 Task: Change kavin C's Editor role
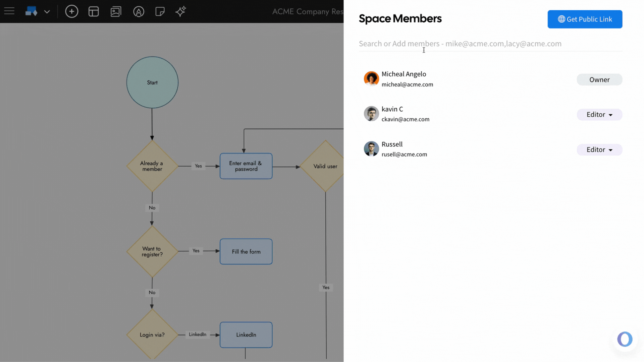tap(599, 114)
